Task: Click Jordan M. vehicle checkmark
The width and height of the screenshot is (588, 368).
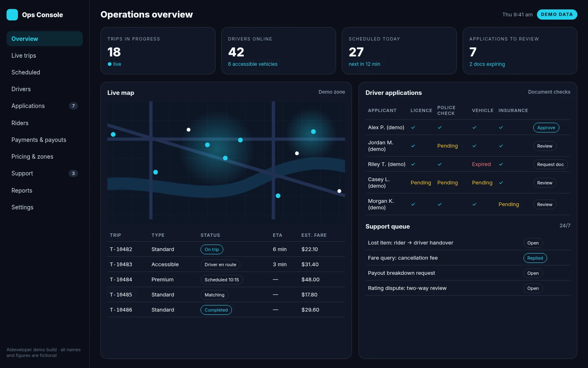Action: [474, 146]
